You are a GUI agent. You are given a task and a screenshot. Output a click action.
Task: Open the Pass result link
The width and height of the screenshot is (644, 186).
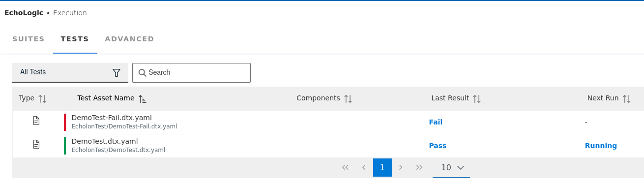tap(438, 146)
